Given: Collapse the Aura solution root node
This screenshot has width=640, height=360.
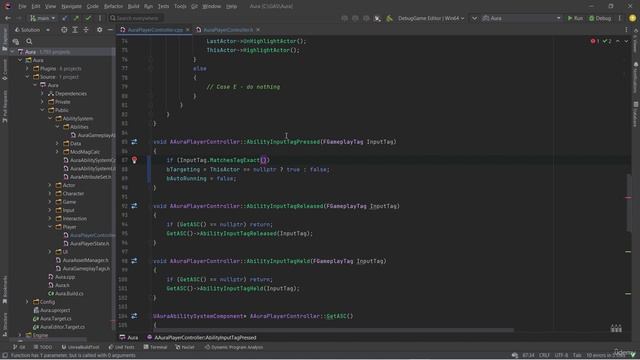Looking at the screenshot, I should pyautogui.click(x=12, y=52).
